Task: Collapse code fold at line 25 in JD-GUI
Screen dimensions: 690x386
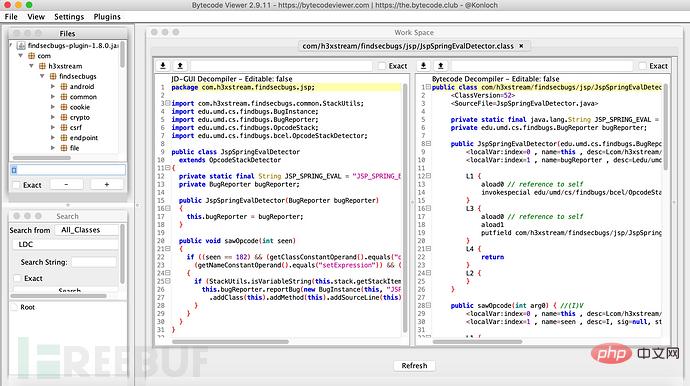Action: tap(168, 281)
